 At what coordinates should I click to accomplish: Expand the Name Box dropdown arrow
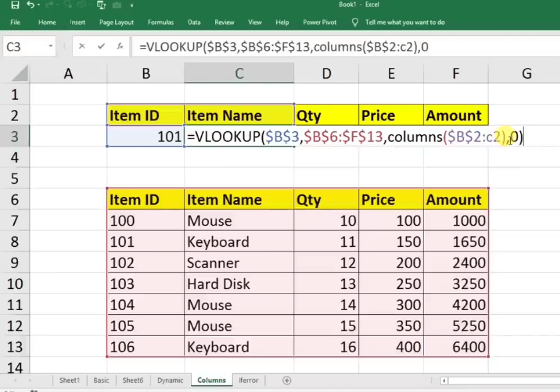51,47
